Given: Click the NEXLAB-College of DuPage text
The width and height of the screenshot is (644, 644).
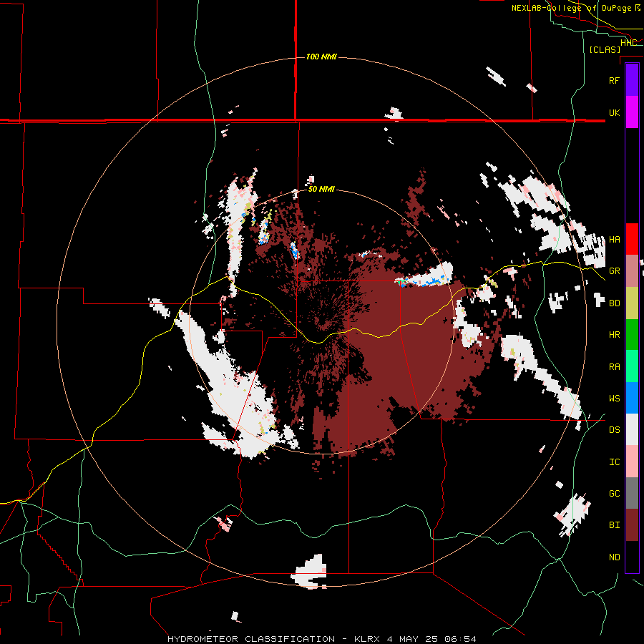Looking at the screenshot, I should pos(571,8).
